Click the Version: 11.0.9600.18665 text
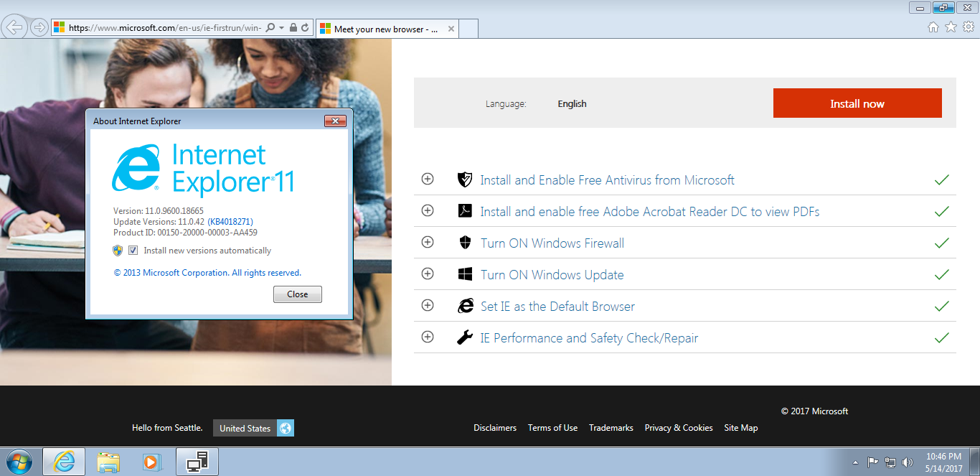 pyautogui.click(x=159, y=211)
